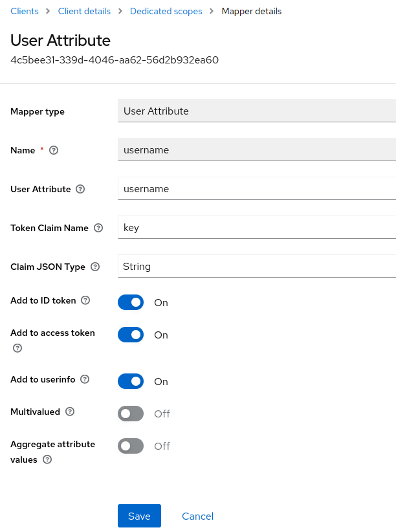Enable the Multivalued switch
The width and height of the screenshot is (396, 532).
click(x=131, y=414)
